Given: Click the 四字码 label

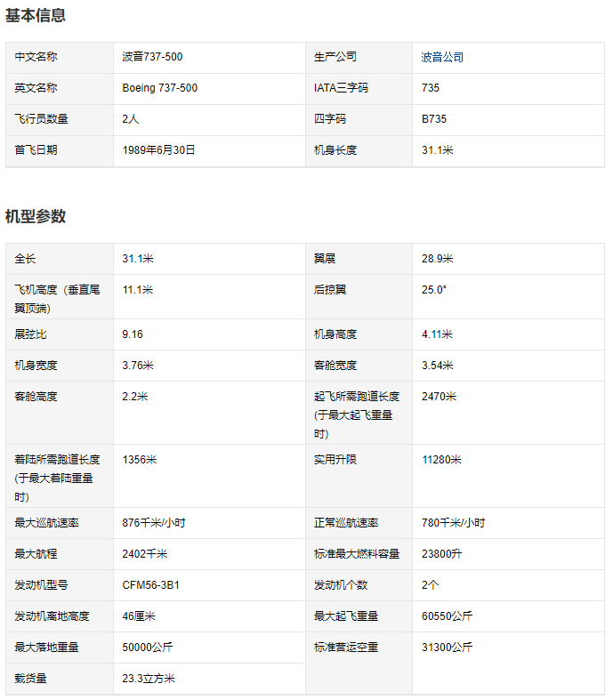Looking at the screenshot, I should 330,119.
